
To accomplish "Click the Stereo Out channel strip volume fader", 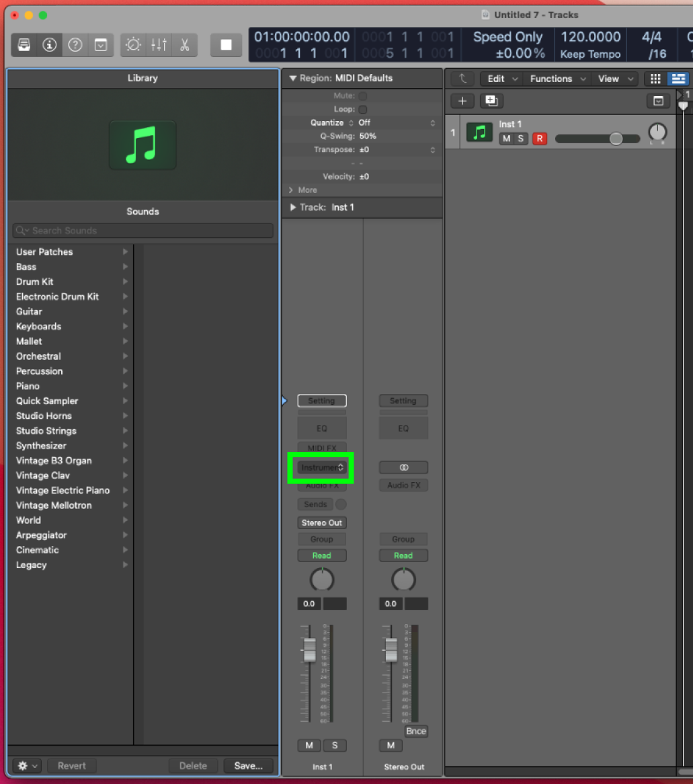I will 391,650.
